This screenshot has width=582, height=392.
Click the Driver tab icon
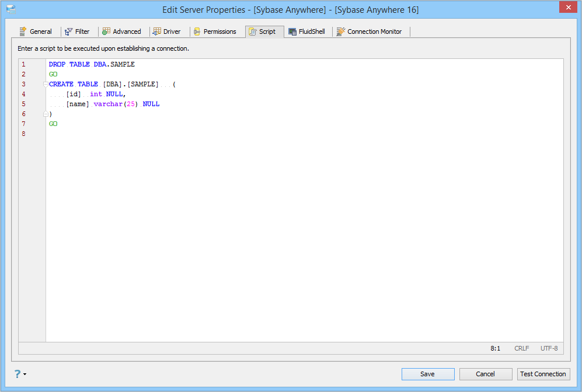[156, 32]
